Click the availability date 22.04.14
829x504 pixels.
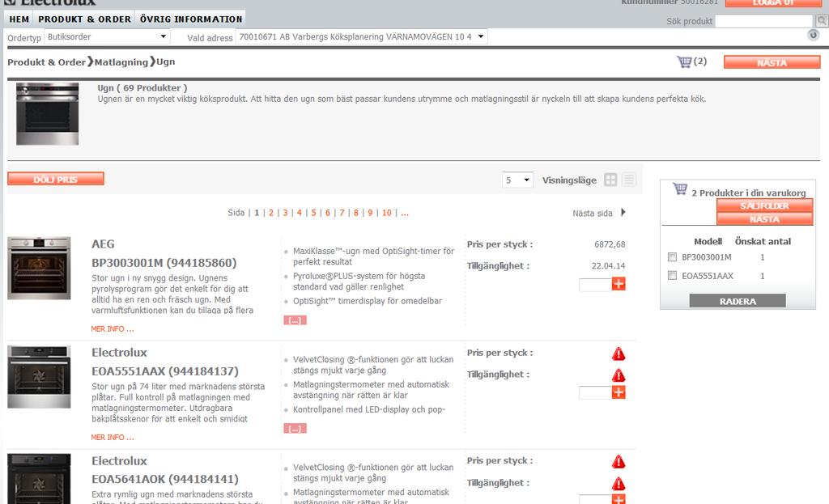(608, 265)
